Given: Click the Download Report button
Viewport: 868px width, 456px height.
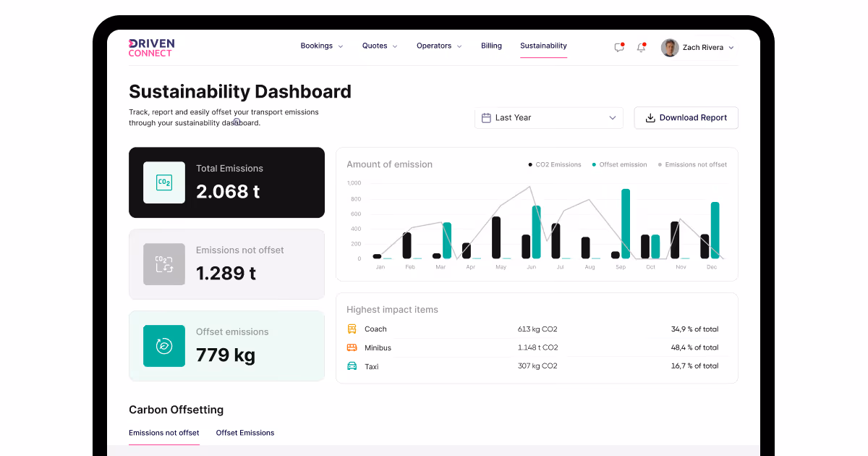Looking at the screenshot, I should [686, 117].
